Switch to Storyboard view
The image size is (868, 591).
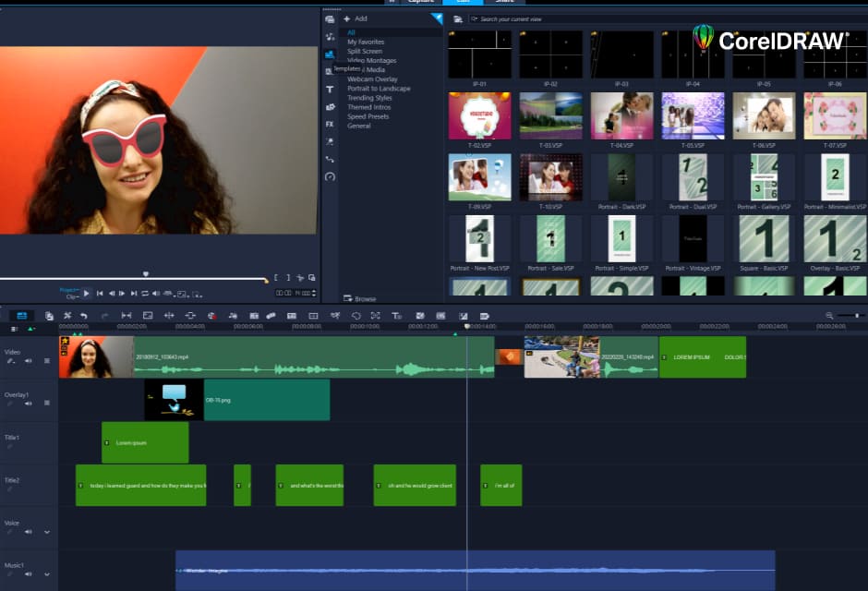21,315
